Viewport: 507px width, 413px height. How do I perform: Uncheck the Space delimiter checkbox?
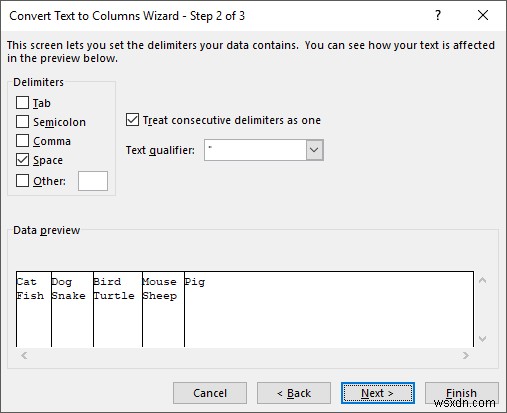[x=22, y=160]
